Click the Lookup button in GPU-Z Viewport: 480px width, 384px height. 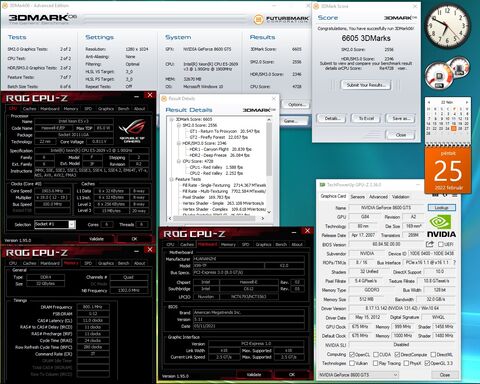(441, 208)
